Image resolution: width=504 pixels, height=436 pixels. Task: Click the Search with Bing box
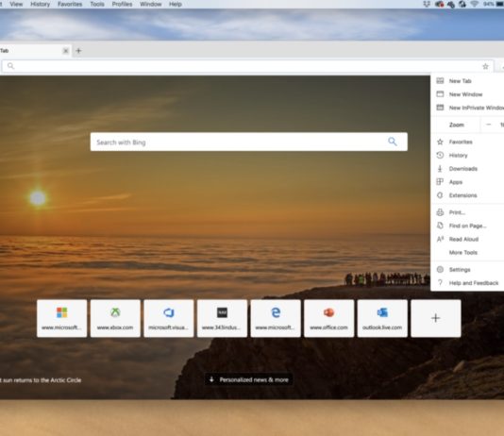[249, 142]
